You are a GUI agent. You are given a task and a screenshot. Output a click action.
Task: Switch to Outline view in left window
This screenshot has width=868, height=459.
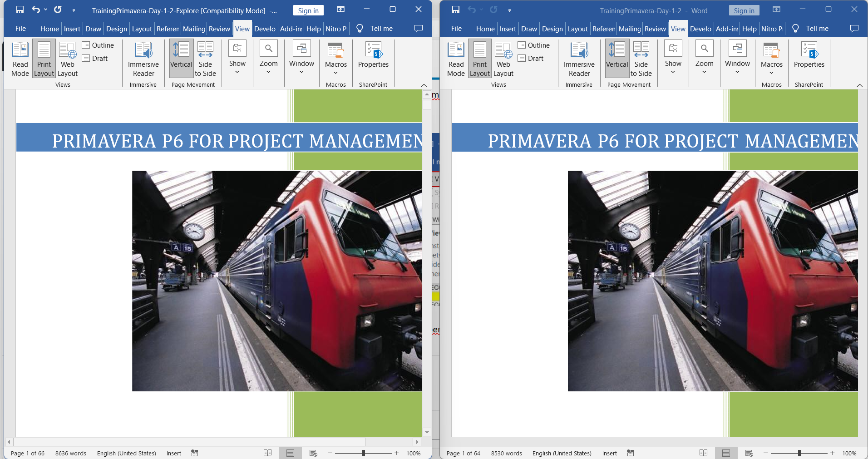(x=98, y=45)
